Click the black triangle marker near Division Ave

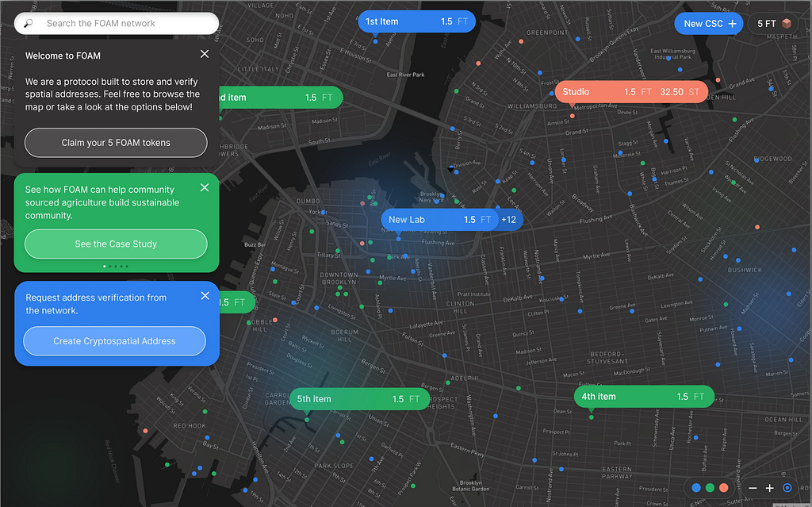450,169
